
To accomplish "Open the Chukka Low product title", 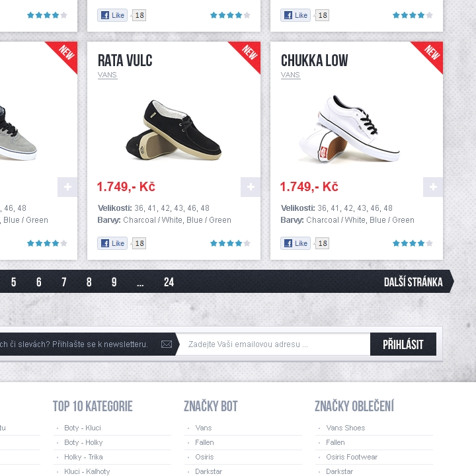I will pos(315,60).
